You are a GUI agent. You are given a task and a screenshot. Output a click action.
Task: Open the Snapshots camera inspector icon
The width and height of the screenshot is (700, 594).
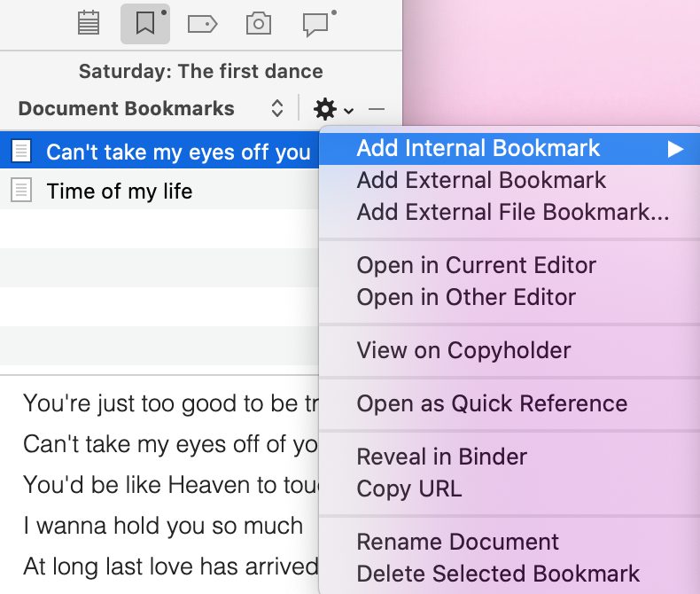point(259,23)
